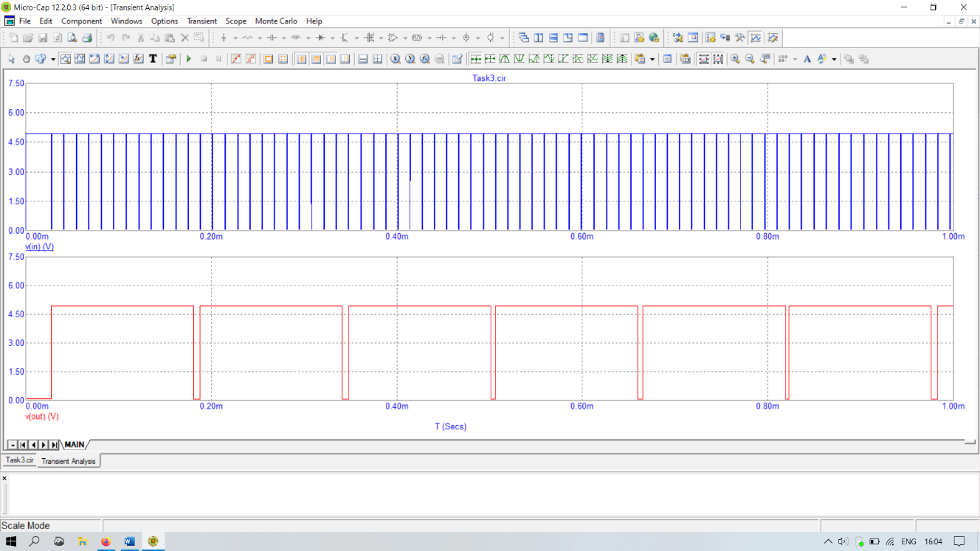Viewport: 980px width, 551px height.
Task: Select the Text mode T tool
Action: (x=153, y=59)
